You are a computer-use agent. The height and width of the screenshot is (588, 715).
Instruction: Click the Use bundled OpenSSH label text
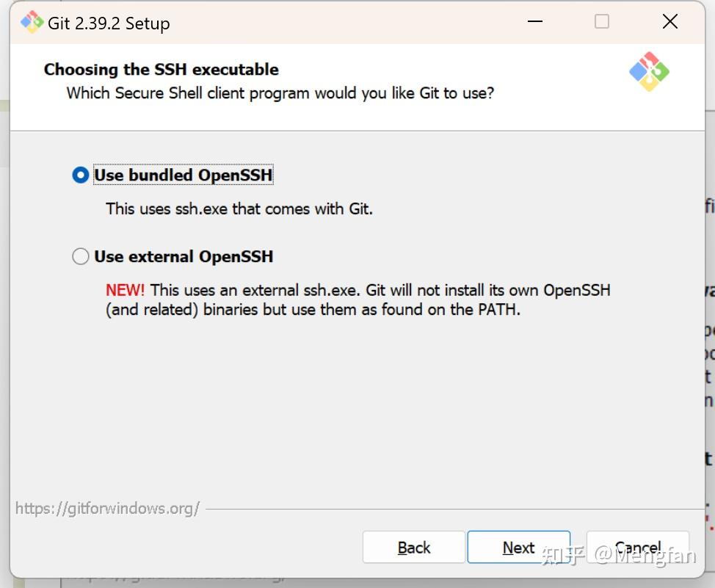pyautogui.click(x=184, y=175)
